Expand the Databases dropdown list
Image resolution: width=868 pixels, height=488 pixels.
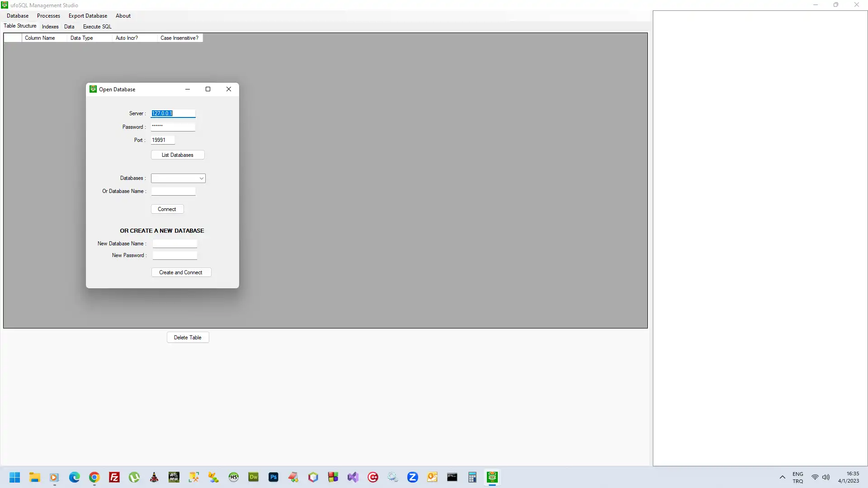pos(201,178)
